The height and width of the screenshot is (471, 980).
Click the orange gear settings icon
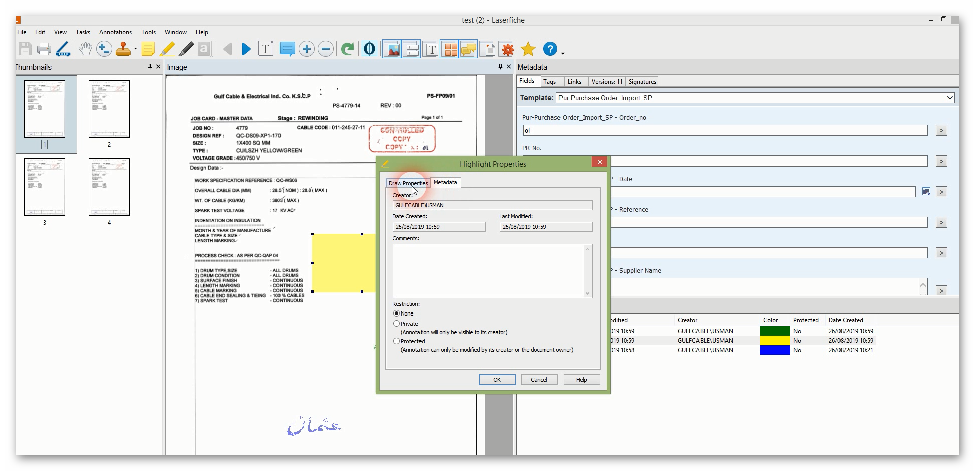(508, 49)
